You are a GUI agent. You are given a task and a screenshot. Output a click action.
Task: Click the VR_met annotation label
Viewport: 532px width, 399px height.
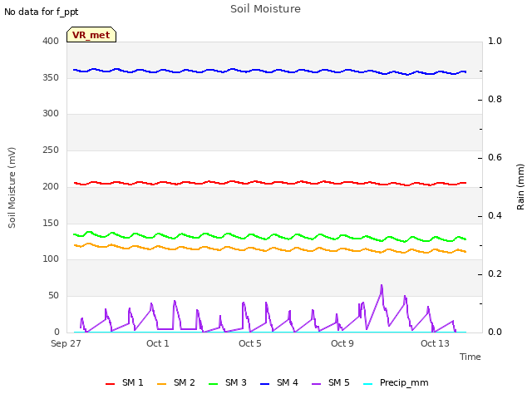click(91, 35)
